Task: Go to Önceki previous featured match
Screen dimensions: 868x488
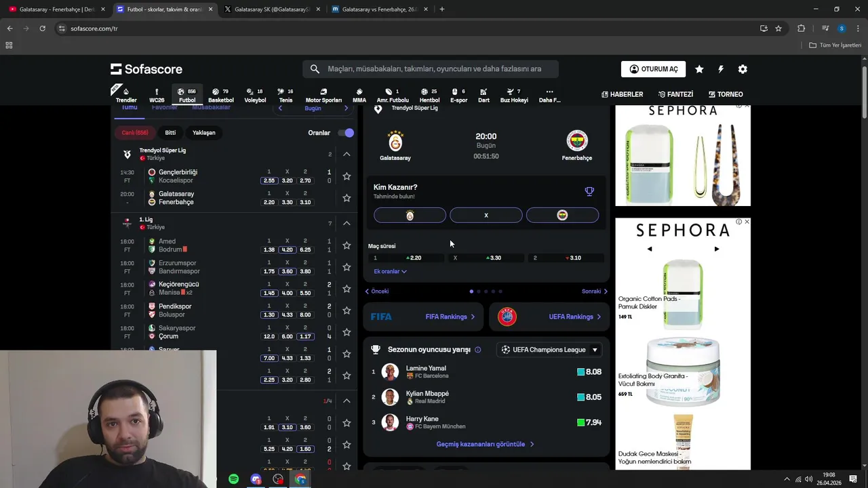Action: tap(377, 291)
